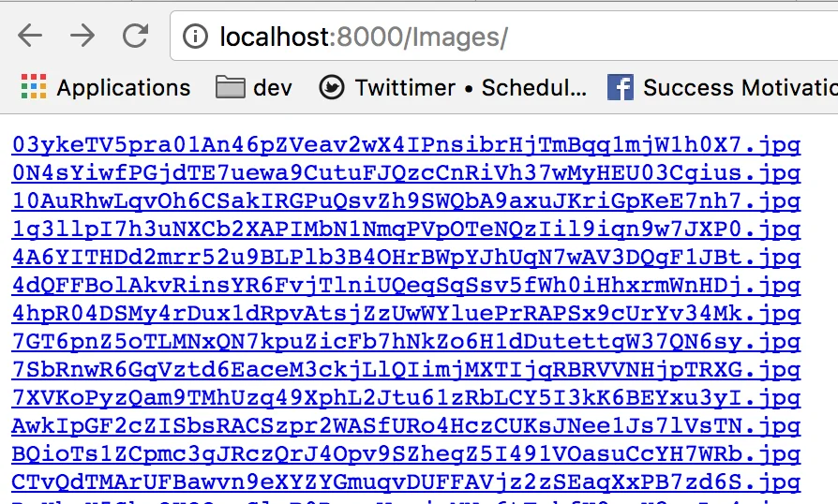Open the image link starting with CTvQdTMArUFBawvn
This screenshot has height=504, width=838.
click(x=406, y=483)
